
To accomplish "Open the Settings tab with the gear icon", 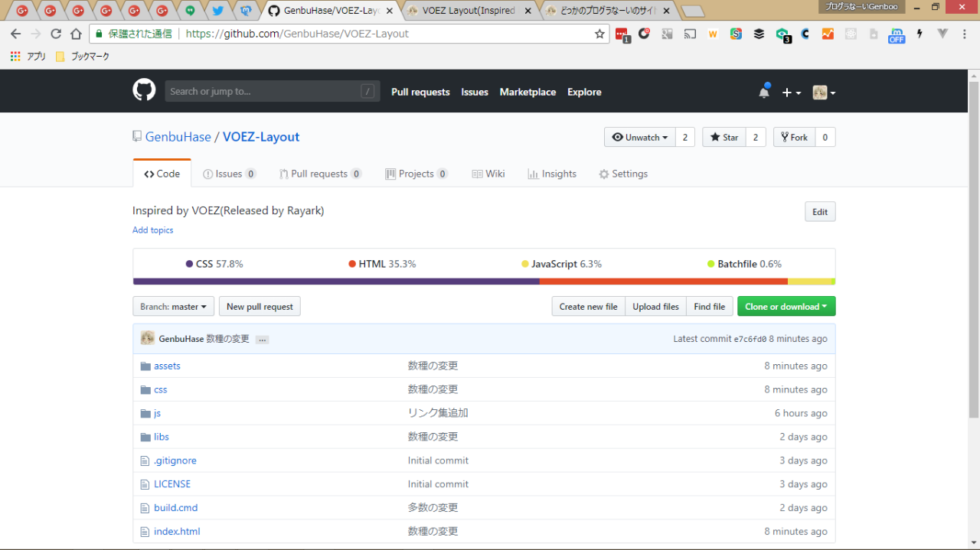I will (x=623, y=174).
